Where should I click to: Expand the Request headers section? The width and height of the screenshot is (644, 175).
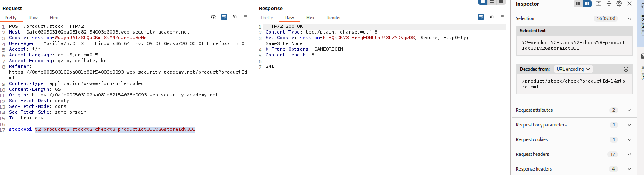[x=629, y=154]
